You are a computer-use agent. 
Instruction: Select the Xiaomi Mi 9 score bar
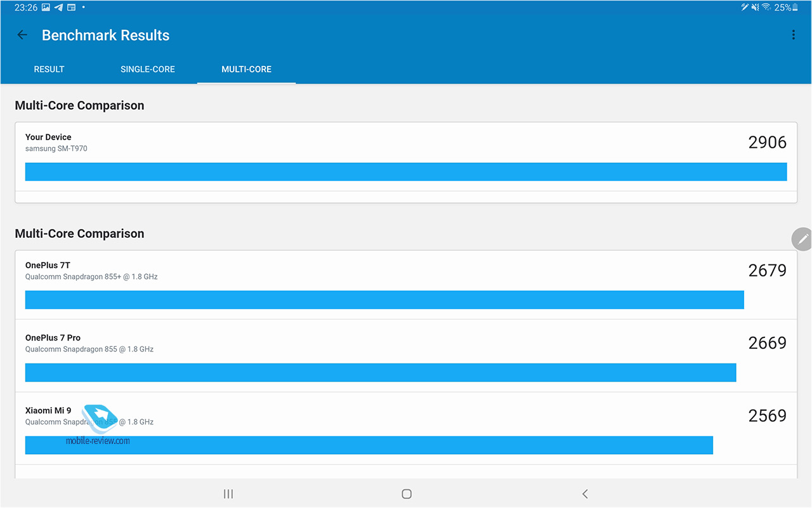369,445
